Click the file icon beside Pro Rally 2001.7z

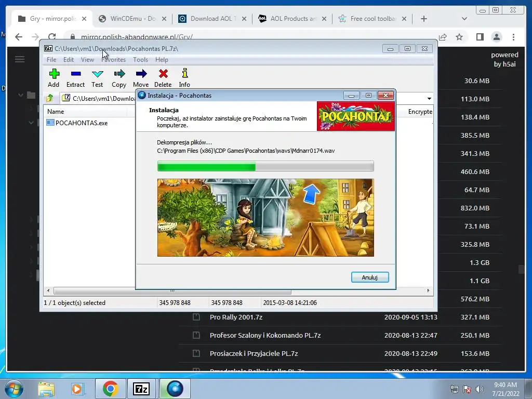(196, 317)
